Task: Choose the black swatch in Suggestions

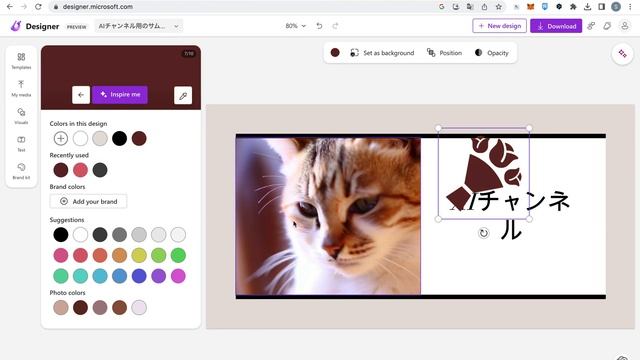Action: click(61, 234)
